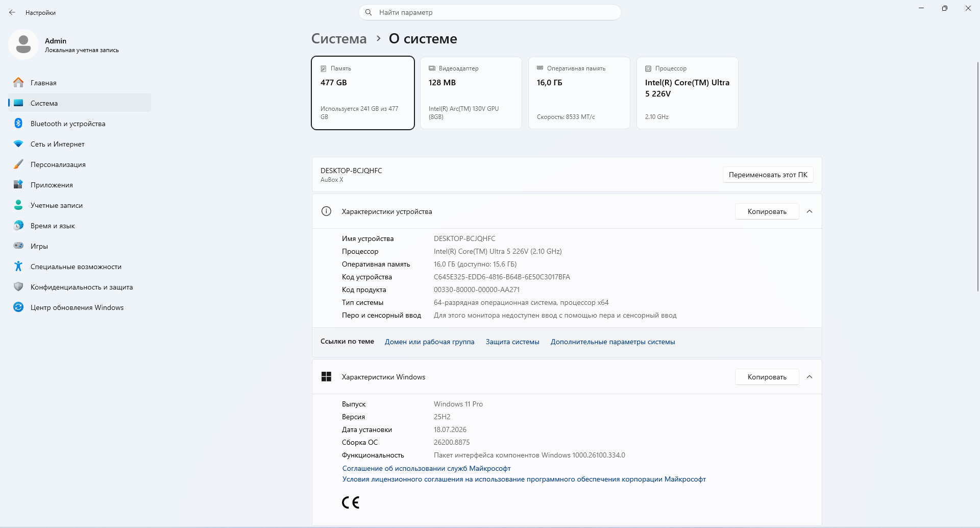Go back to Система via breadcrumb

tap(339, 39)
